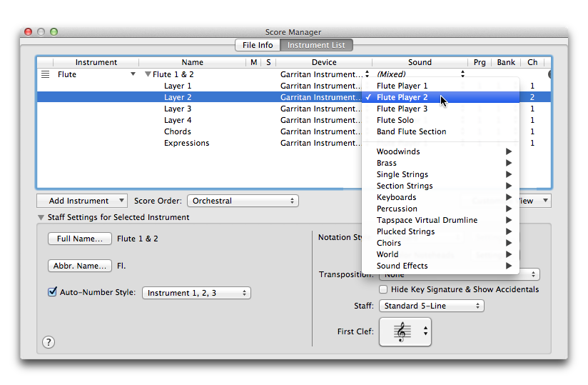Click the Device column header
The width and height of the screenshot is (588, 385).
tap(324, 62)
